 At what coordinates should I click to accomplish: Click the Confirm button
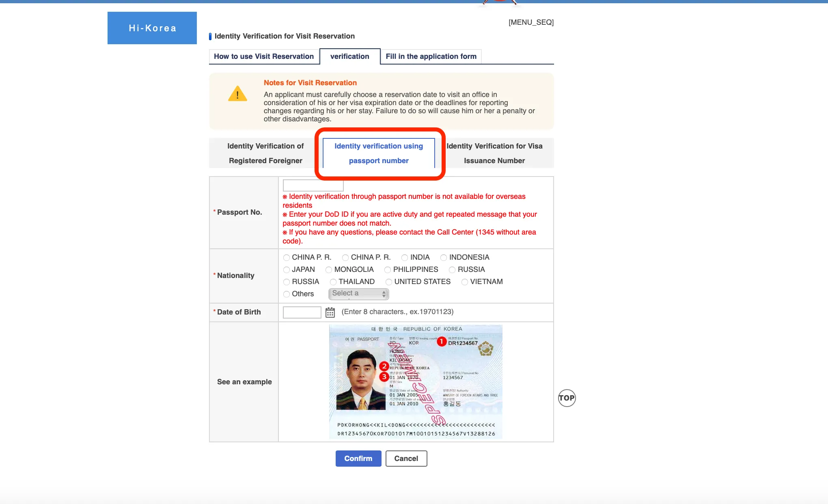[x=358, y=458]
